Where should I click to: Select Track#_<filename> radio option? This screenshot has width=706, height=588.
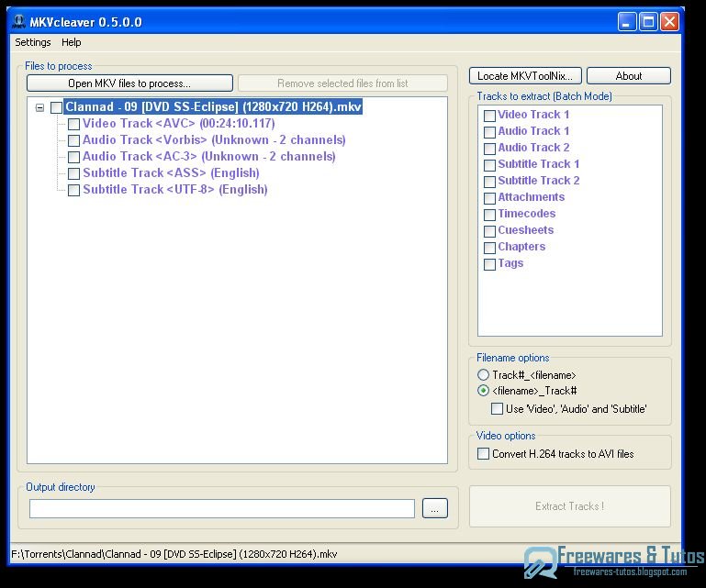pos(483,375)
